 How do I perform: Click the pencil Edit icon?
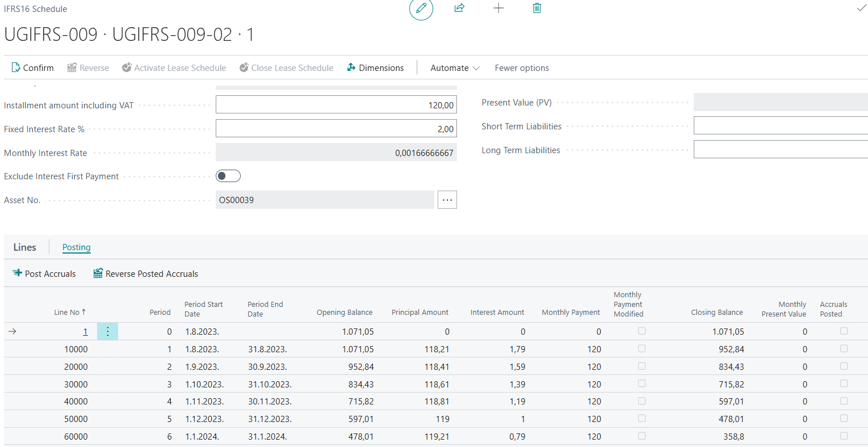pos(421,9)
